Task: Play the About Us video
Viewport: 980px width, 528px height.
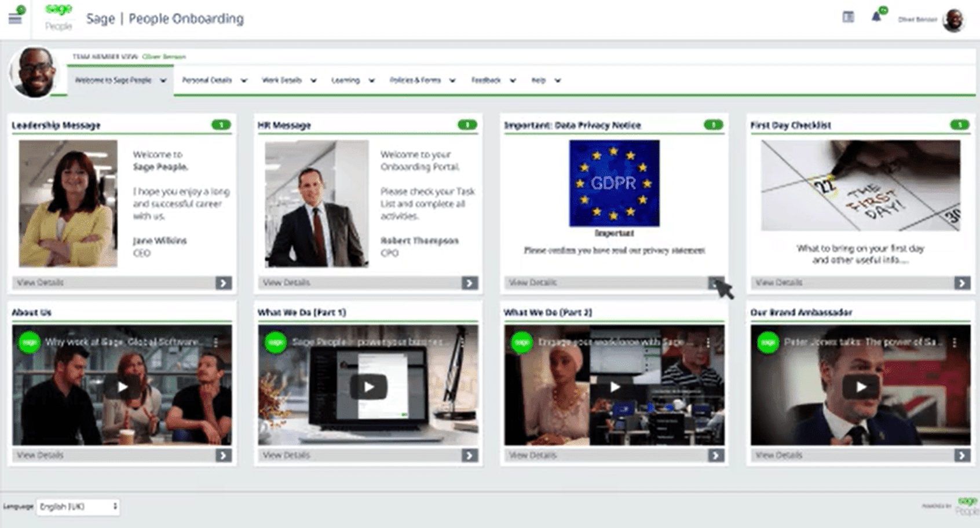Action: pyautogui.click(x=122, y=387)
